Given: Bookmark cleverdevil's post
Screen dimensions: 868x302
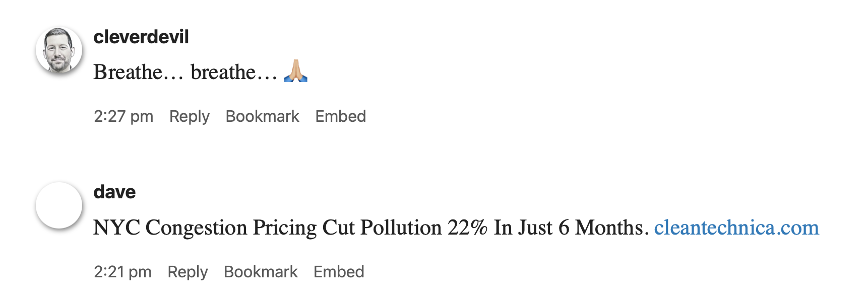Looking at the screenshot, I should coord(262,116).
